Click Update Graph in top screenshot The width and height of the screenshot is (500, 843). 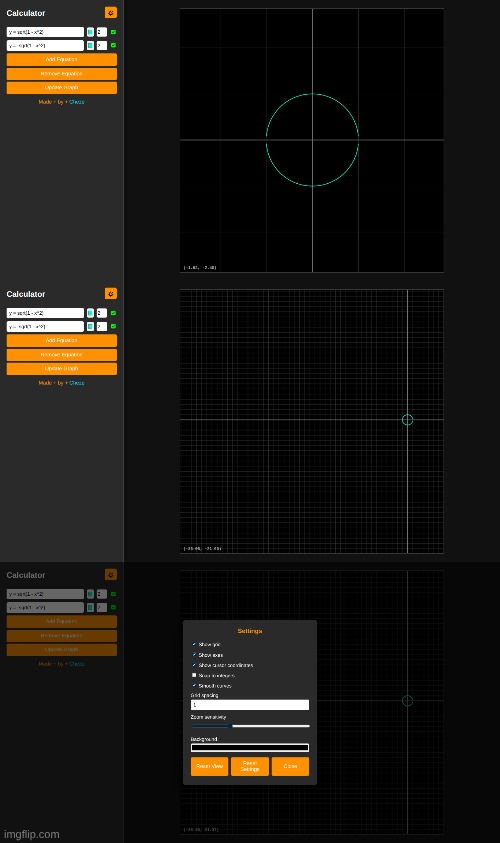pyautogui.click(x=62, y=88)
